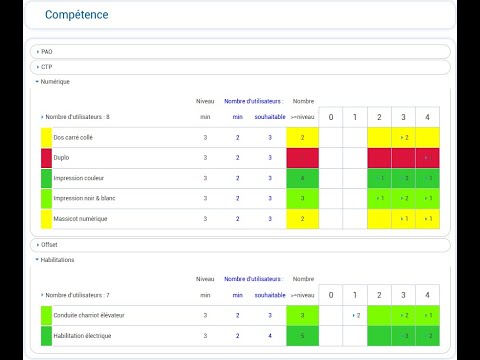This screenshot has width=480, height=360.
Task: Select the "Impression couleur" skill name
Action: [x=79, y=178]
